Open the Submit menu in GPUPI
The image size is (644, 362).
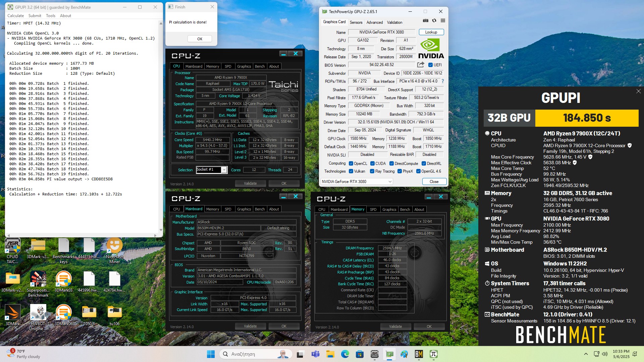pyautogui.click(x=35, y=16)
